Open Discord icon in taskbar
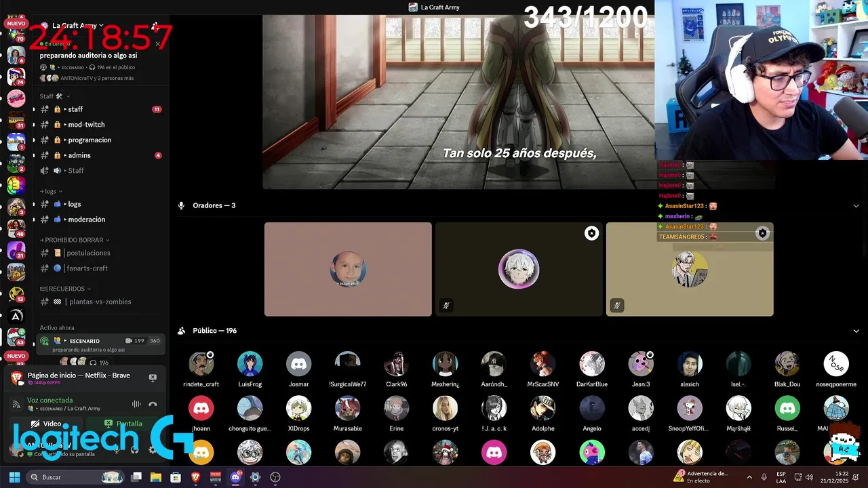 click(235, 477)
